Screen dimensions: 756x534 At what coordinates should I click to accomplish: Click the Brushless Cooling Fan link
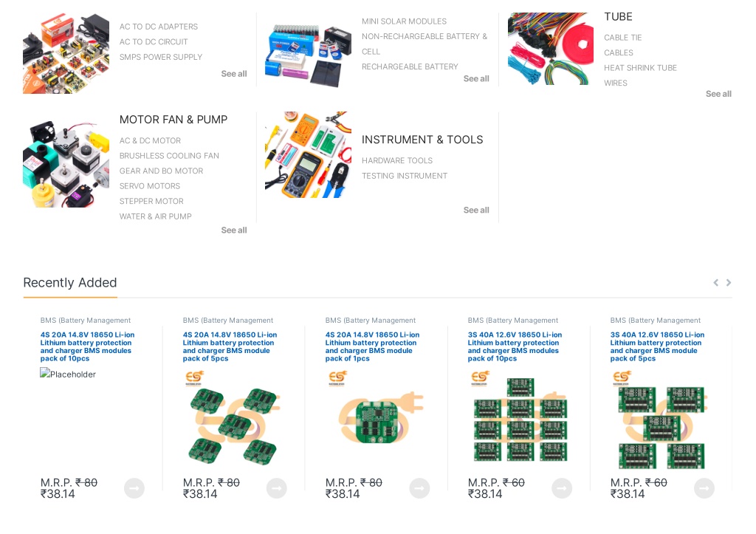(x=169, y=156)
